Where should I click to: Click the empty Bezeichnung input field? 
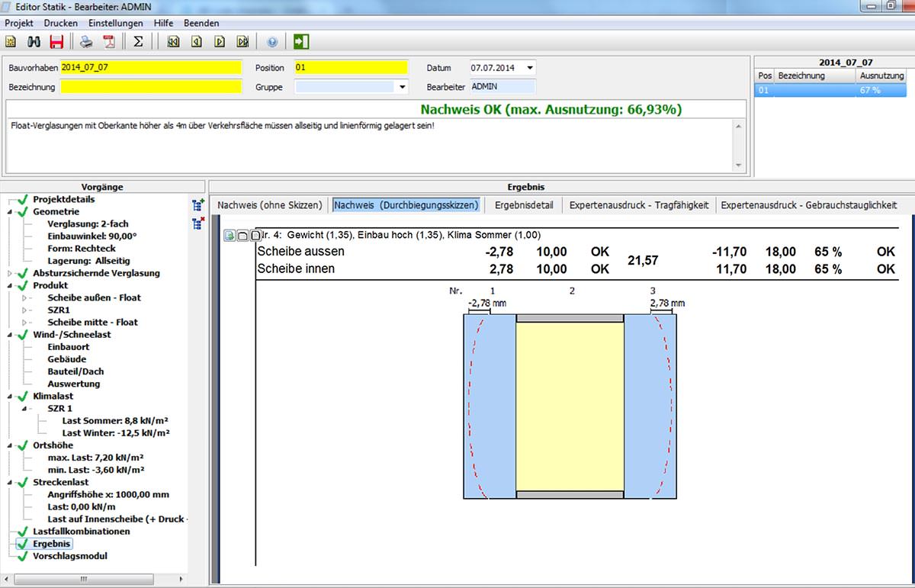coord(151,87)
